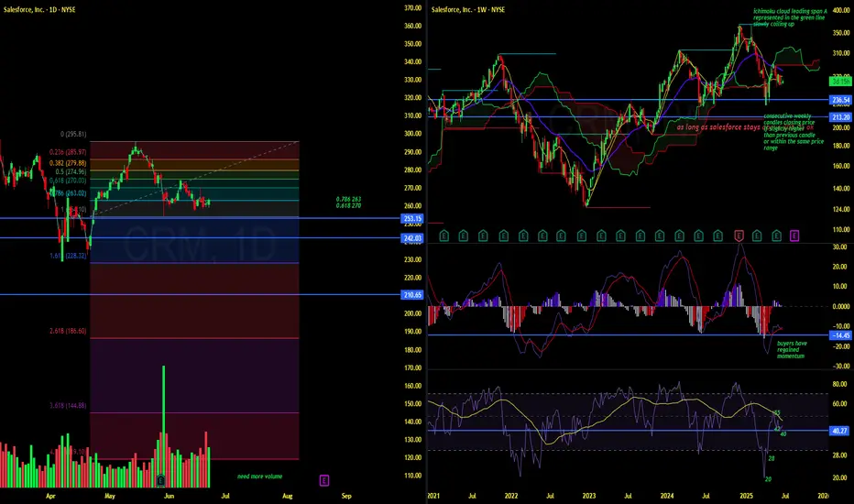Click the red earnings marker on weekly chart
This screenshot has height=504, width=854.
(x=739, y=236)
